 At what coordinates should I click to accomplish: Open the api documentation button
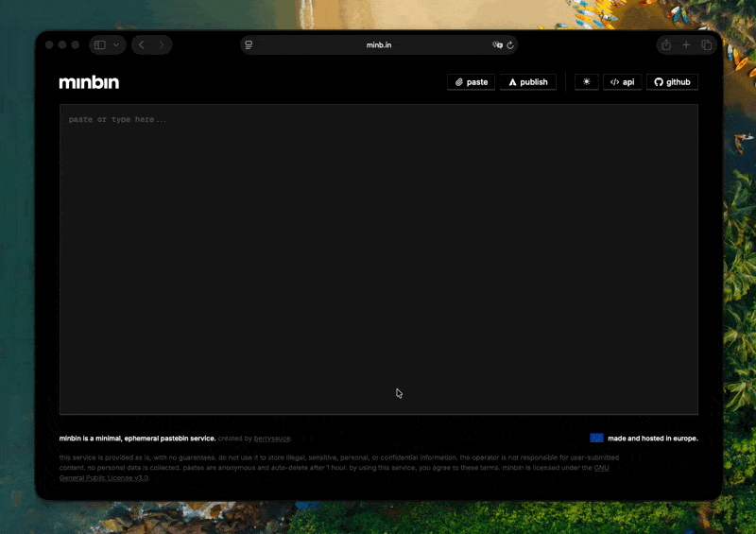(x=622, y=82)
